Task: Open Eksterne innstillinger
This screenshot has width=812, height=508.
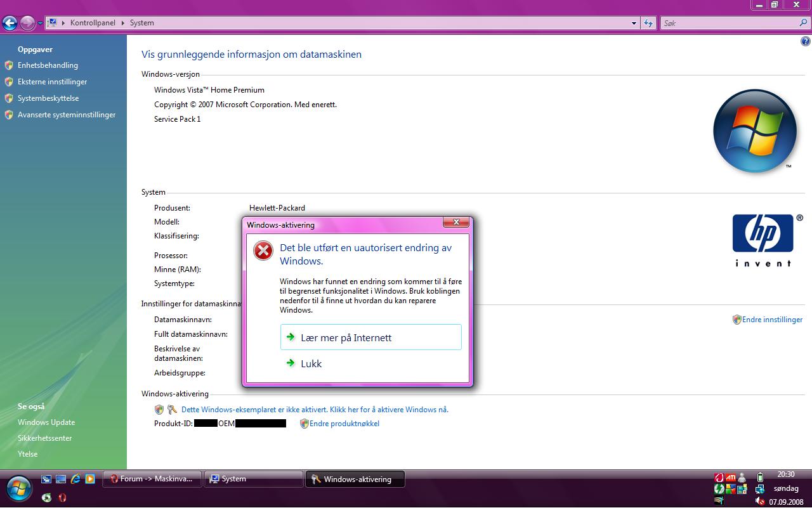Action: tap(52, 82)
